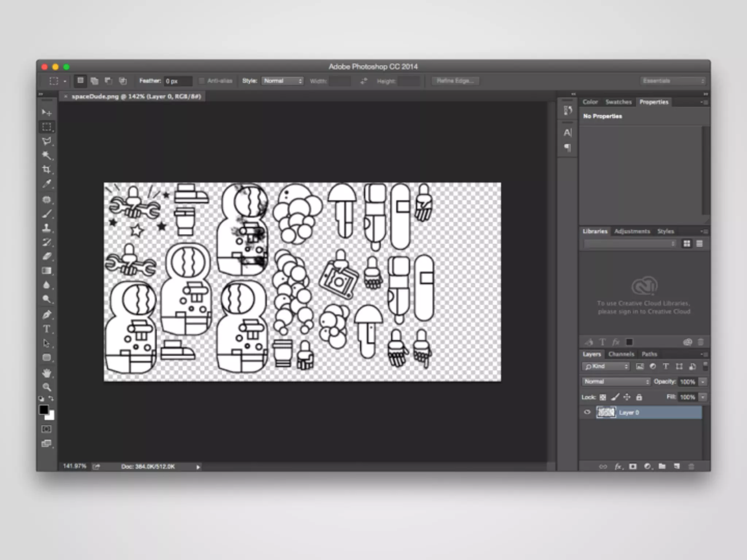The width and height of the screenshot is (747, 560).
Task: Select the Pen tool
Action: point(47,314)
